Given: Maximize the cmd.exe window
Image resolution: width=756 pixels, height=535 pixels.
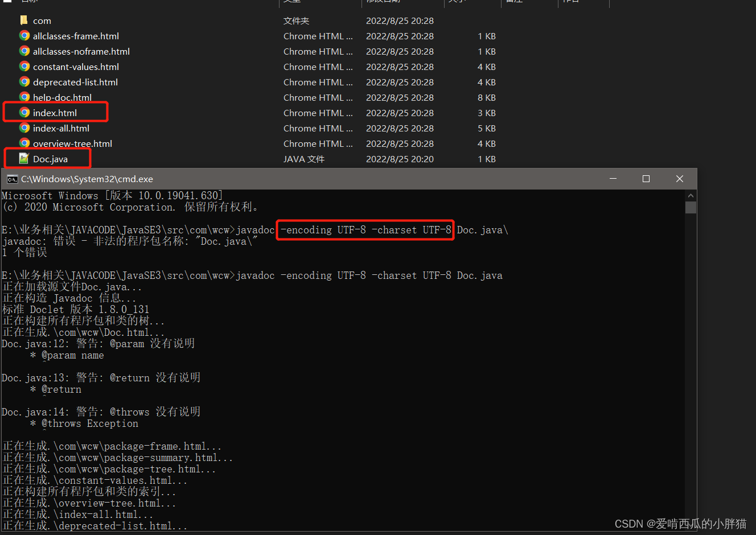Looking at the screenshot, I should (x=646, y=179).
